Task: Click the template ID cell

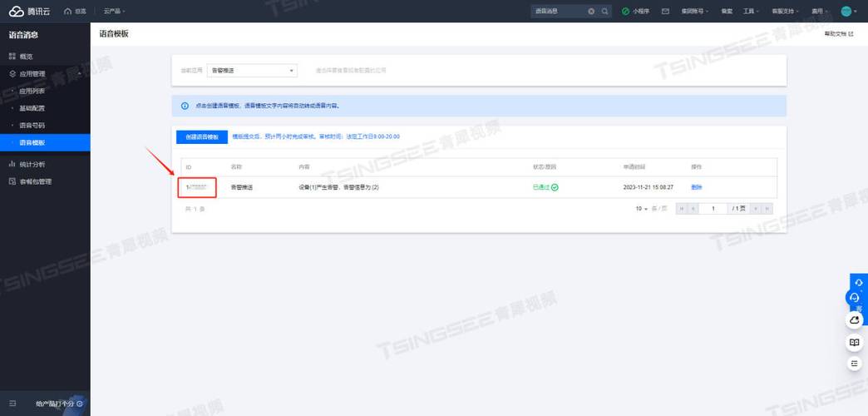Action: (196, 187)
